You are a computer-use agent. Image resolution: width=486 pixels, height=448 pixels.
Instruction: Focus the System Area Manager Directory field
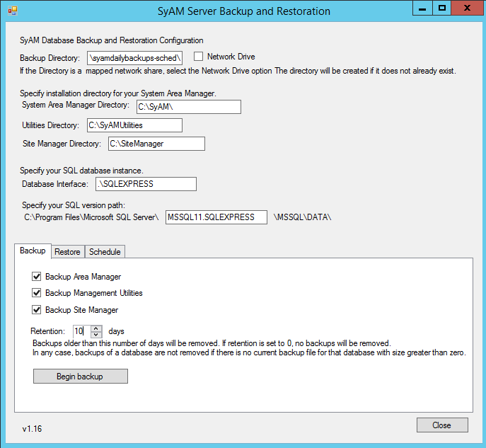(188, 107)
